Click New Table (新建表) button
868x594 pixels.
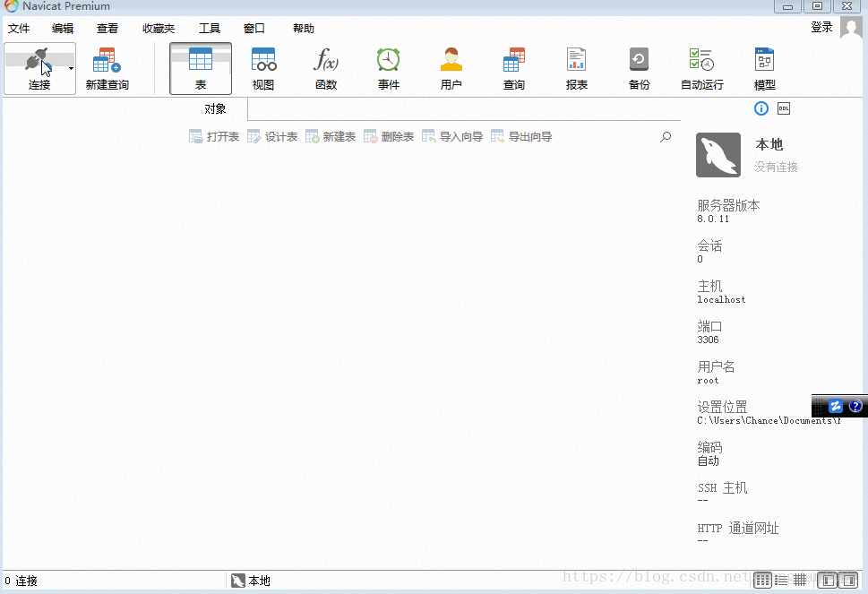pos(331,137)
